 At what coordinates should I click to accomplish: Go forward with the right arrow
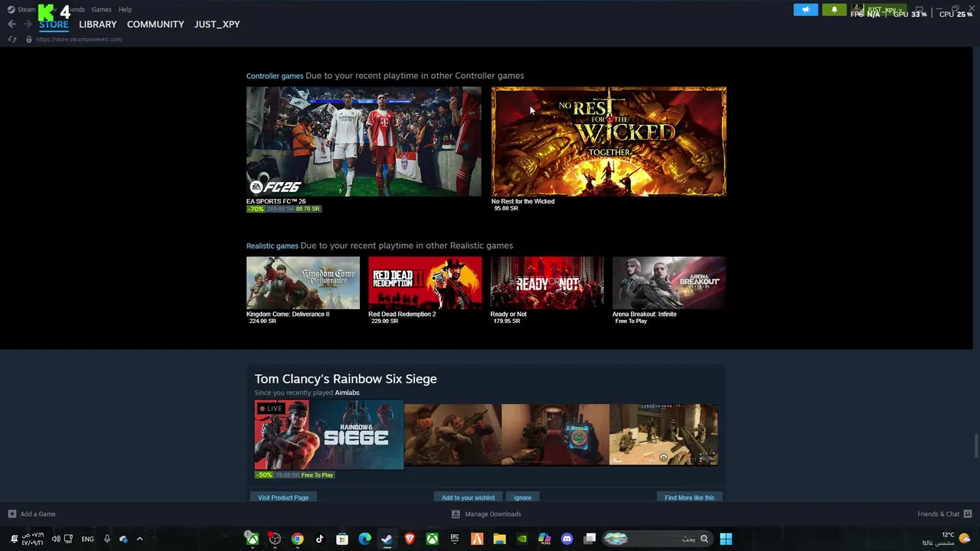28,24
